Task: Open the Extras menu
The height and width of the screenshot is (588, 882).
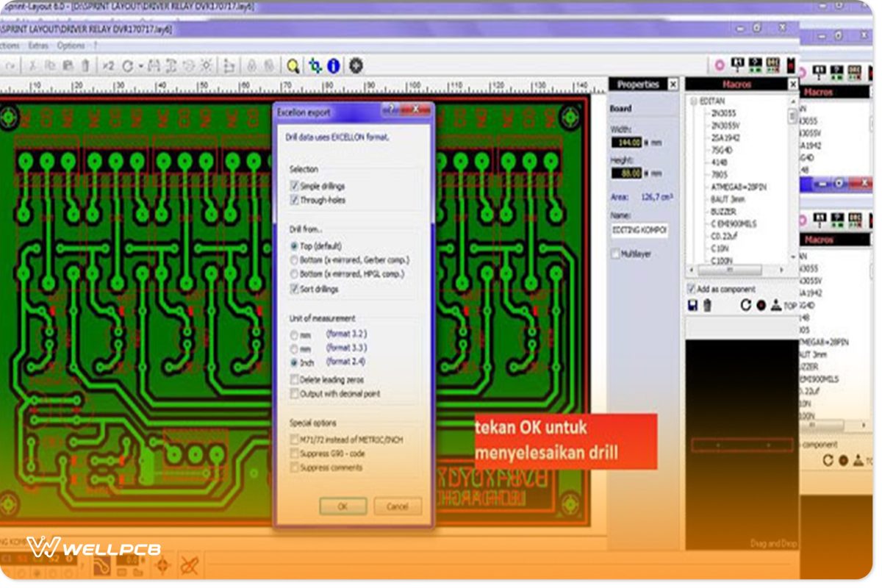Action: tap(38, 46)
